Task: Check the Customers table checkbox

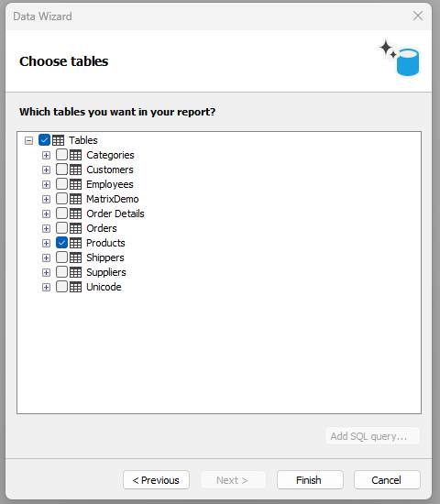Action: coord(61,170)
